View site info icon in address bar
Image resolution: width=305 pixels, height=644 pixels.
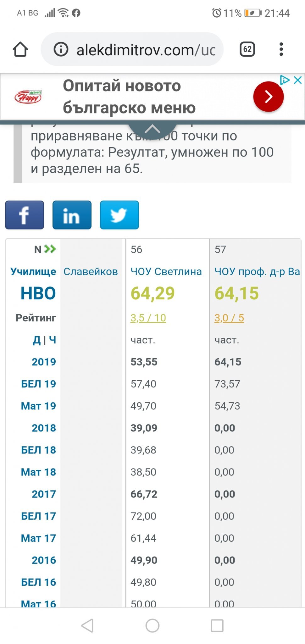(61, 50)
